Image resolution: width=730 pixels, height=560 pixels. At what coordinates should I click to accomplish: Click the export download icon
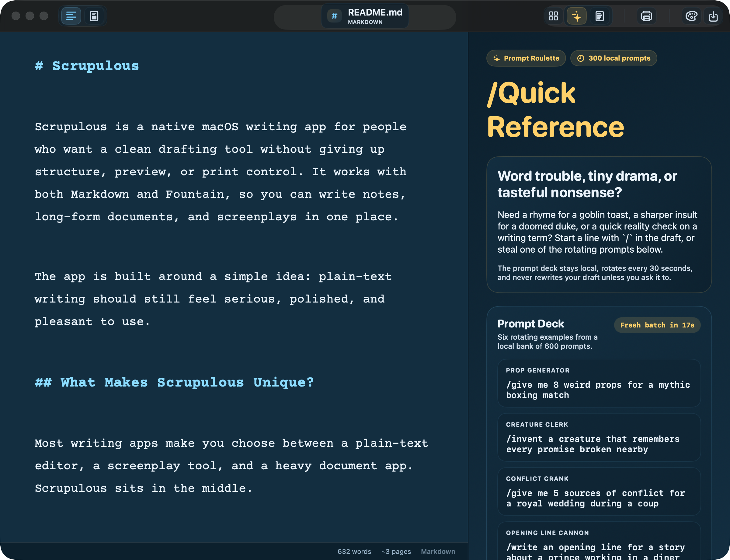tap(713, 16)
